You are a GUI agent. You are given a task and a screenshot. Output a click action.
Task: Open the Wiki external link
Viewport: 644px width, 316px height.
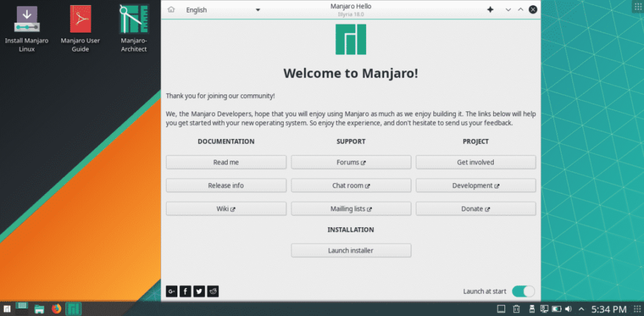click(x=226, y=209)
